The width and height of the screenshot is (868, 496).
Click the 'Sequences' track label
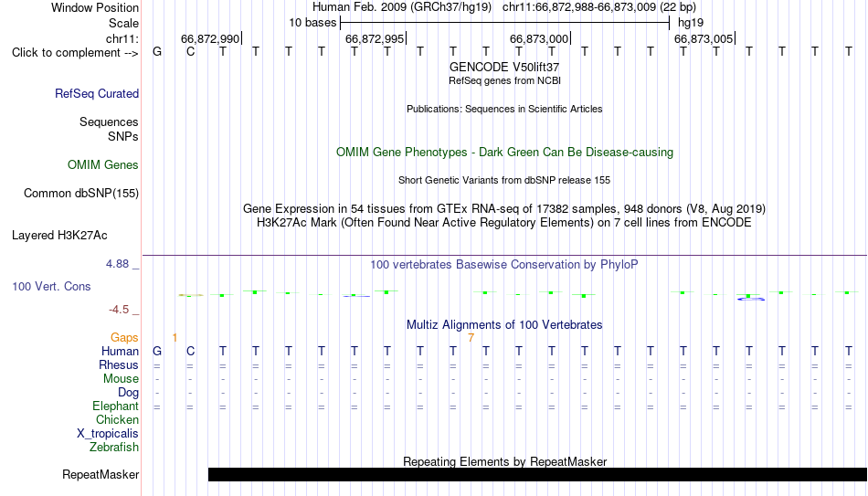[x=109, y=121]
